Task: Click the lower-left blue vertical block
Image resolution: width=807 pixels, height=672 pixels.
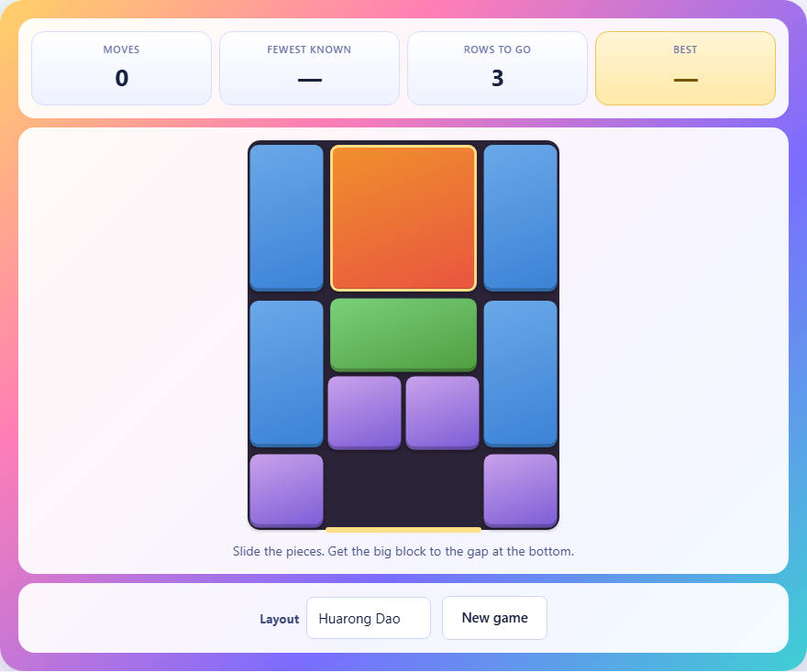Action: point(287,374)
